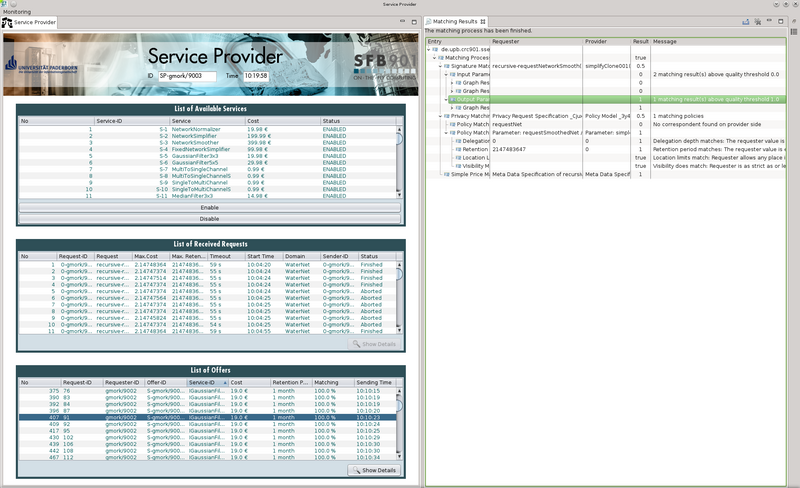The width and height of the screenshot is (800, 488).
Task: Select the GaussianFilter5x5 service row
Action: (x=208, y=163)
